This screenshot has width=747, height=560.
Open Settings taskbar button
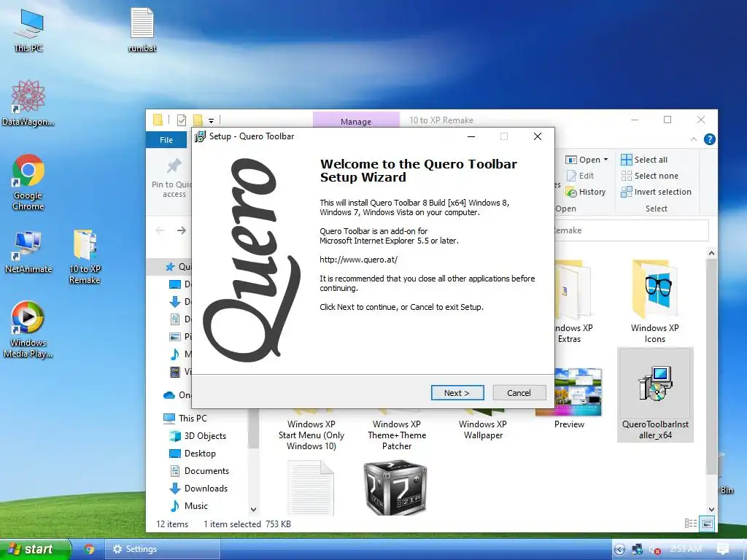pos(162,549)
